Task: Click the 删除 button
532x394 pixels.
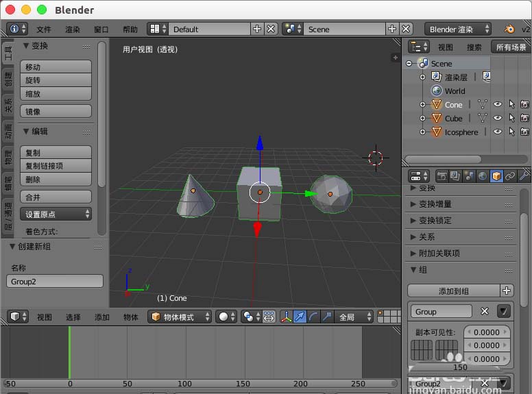Action: click(56, 180)
